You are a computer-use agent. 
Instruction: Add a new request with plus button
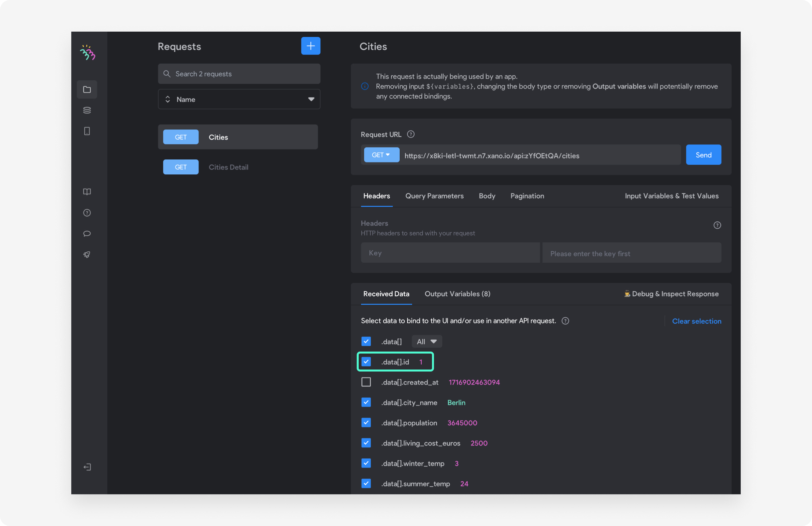coord(310,46)
